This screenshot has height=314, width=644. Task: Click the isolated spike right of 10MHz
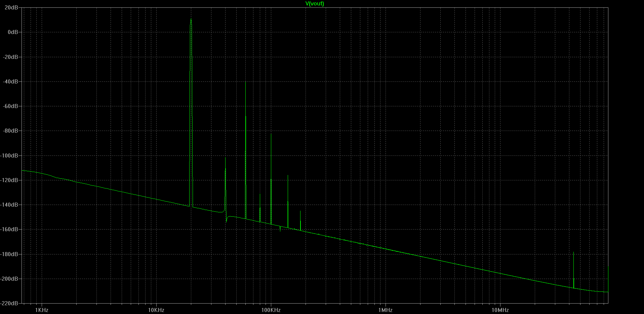coord(573,269)
